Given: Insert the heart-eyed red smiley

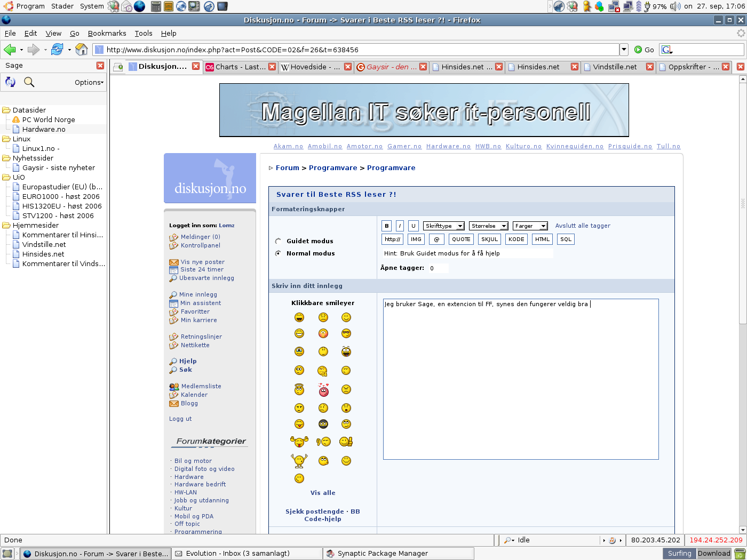Looking at the screenshot, I should point(323,390).
